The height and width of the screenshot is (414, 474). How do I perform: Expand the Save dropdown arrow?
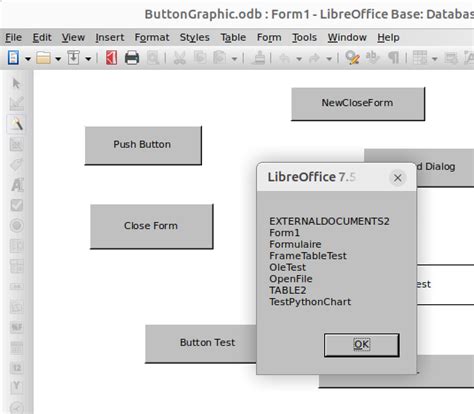pos(88,59)
